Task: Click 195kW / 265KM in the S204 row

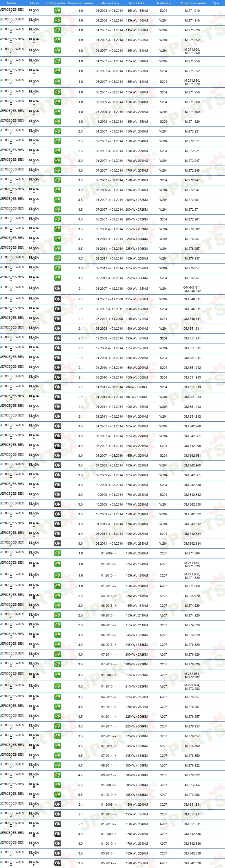Action: 137,534
